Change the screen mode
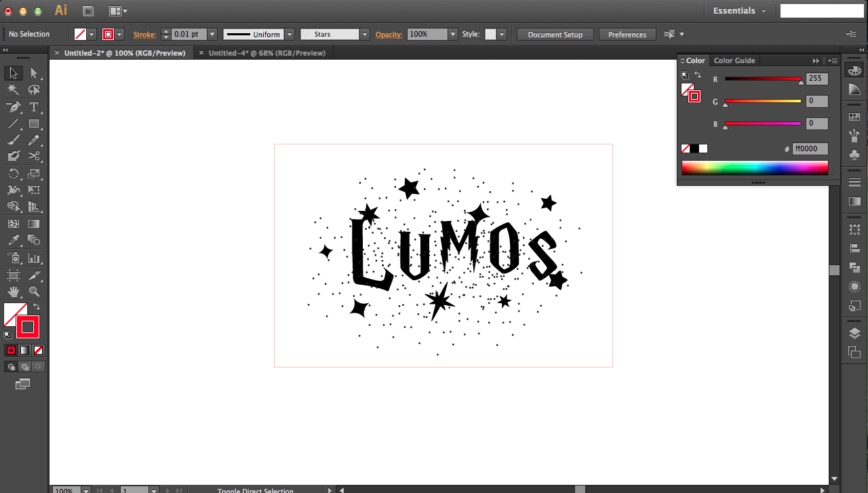Screen dimensions: 868x493 tap(23, 384)
